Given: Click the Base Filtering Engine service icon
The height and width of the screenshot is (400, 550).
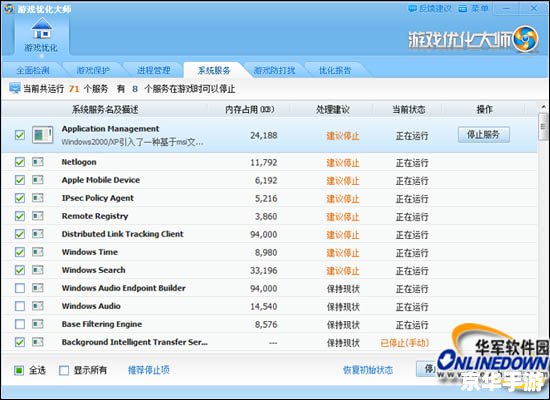Looking at the screenshot, I should pyautogui.click(x=38, y=324).
